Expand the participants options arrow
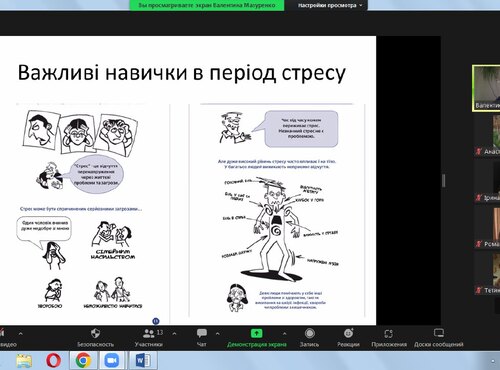The image size is (500, 370). click(174, 333)
